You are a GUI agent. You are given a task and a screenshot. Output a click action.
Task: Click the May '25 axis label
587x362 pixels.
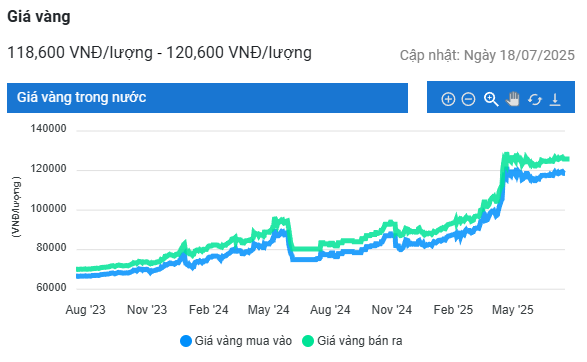[513, 310]
